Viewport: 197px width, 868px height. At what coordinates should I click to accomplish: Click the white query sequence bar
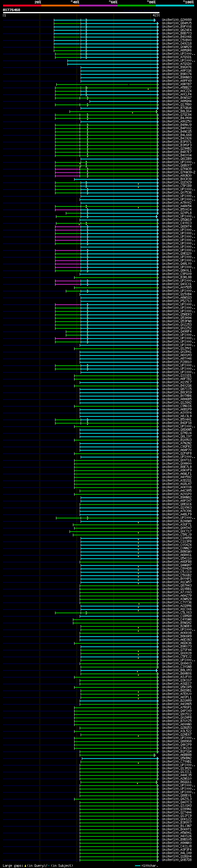[81, 13]
